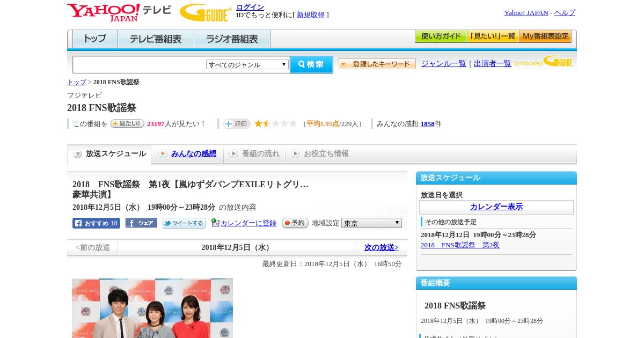Click the G-GUIDE logo in header

206,13
